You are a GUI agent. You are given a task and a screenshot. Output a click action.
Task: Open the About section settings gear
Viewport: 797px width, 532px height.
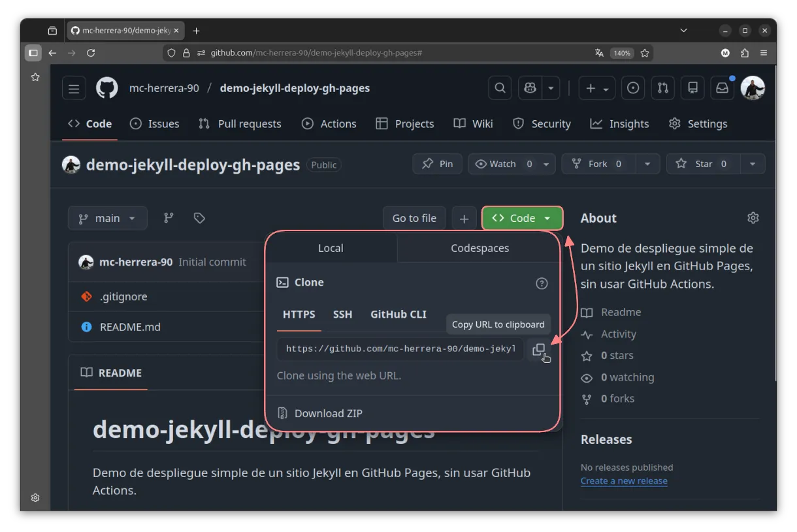coord(753,217)
